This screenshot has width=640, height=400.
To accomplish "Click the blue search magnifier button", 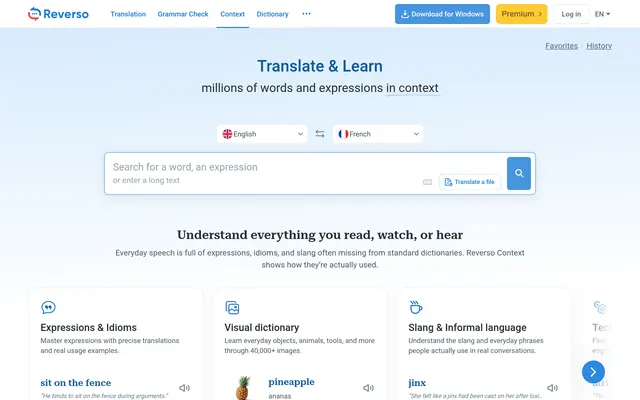I will pyautogui.click(x=519, y=173).
